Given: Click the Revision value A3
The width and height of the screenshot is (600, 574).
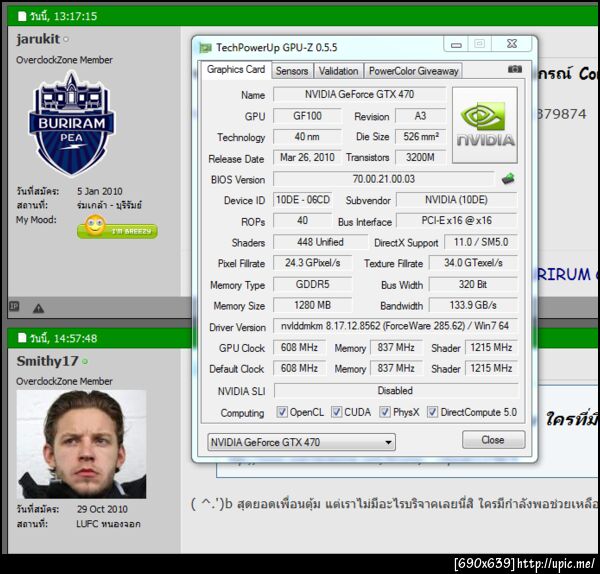Looking at the screenshot, I should 421,116.
